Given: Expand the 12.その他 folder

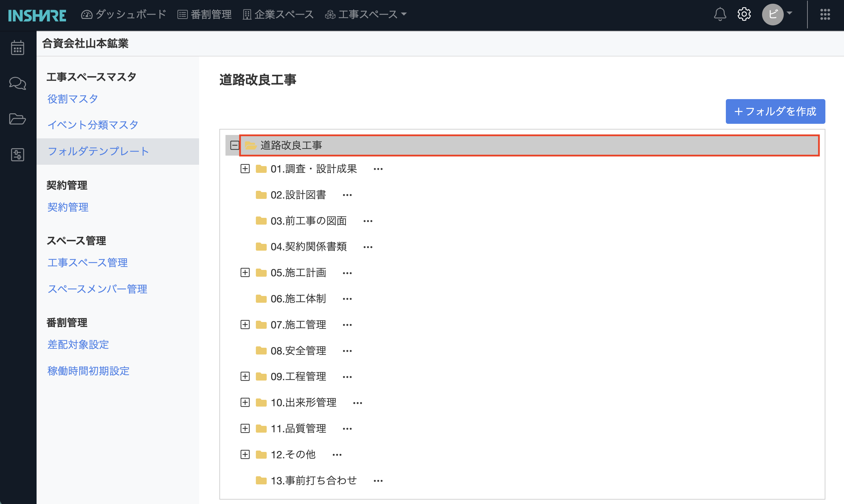Looking at the screenshot, I should coord(245,455).
